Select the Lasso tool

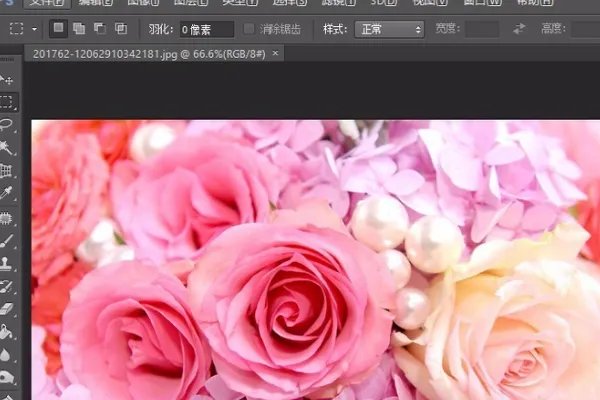pyautogui.click(x=7, y=125)
